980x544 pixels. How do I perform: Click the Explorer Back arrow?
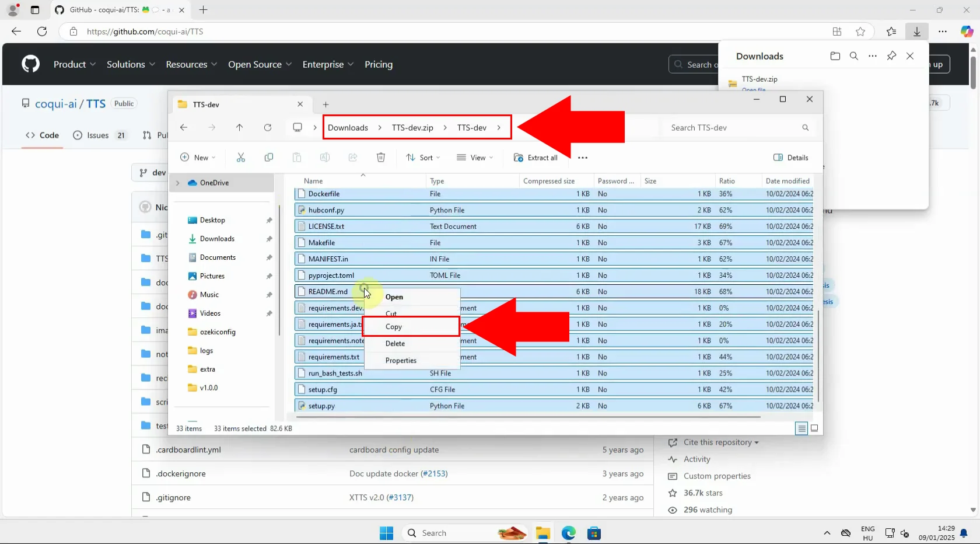click(184, 127)
